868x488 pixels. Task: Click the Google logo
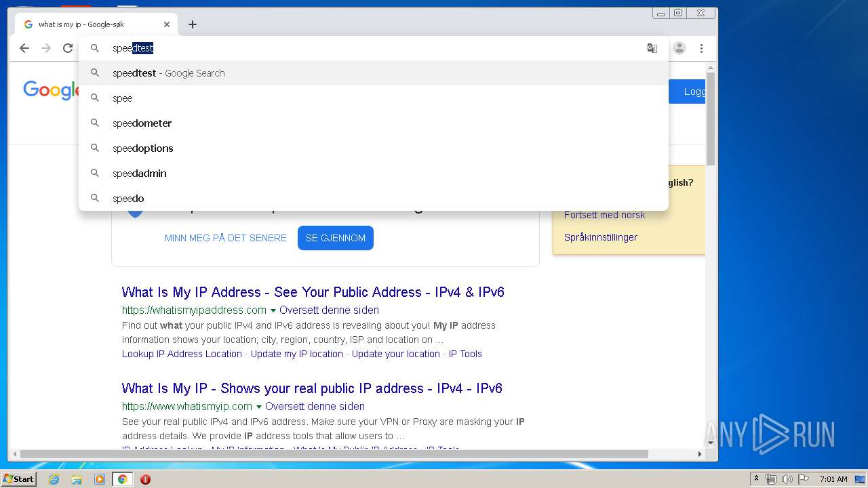[51, 90]
